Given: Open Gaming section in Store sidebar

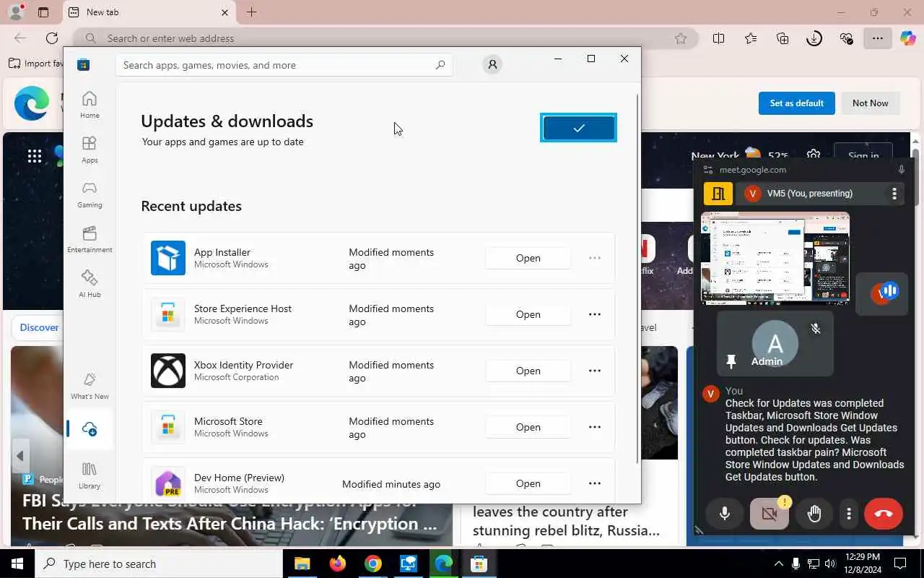Looking at the screenshot, I should point(90,194).
